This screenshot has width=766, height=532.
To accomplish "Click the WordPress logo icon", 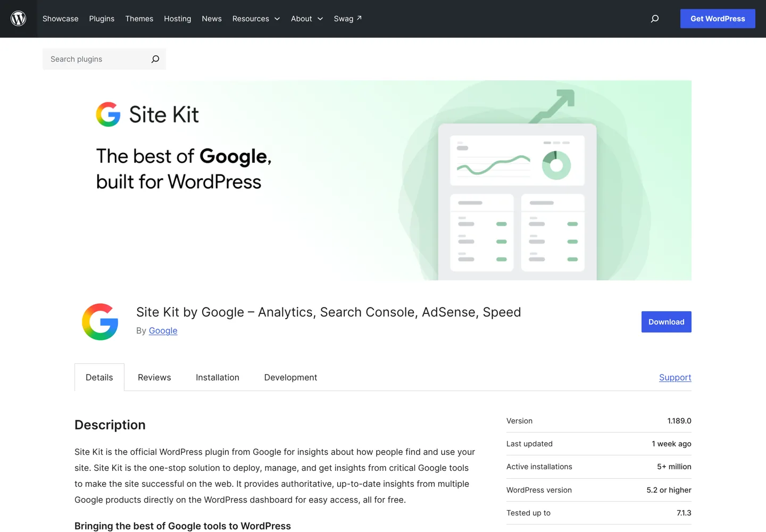I will tap(19, 19).
